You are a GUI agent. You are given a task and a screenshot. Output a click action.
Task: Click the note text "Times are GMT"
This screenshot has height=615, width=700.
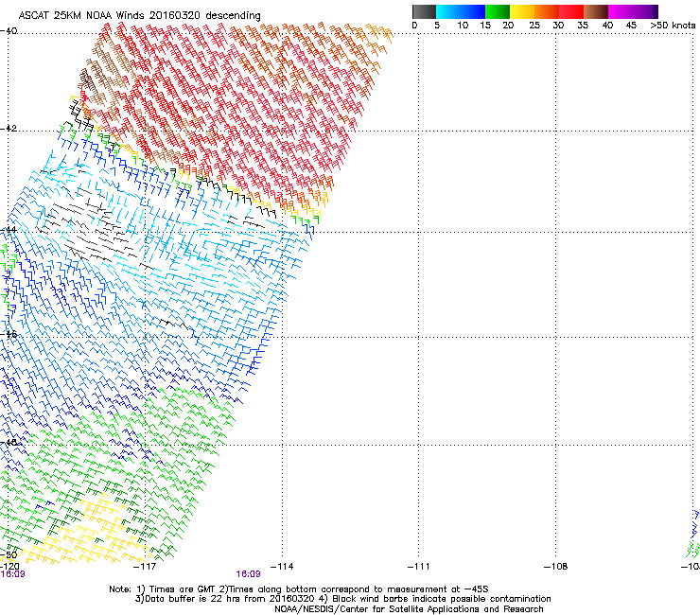coord(182,589)
